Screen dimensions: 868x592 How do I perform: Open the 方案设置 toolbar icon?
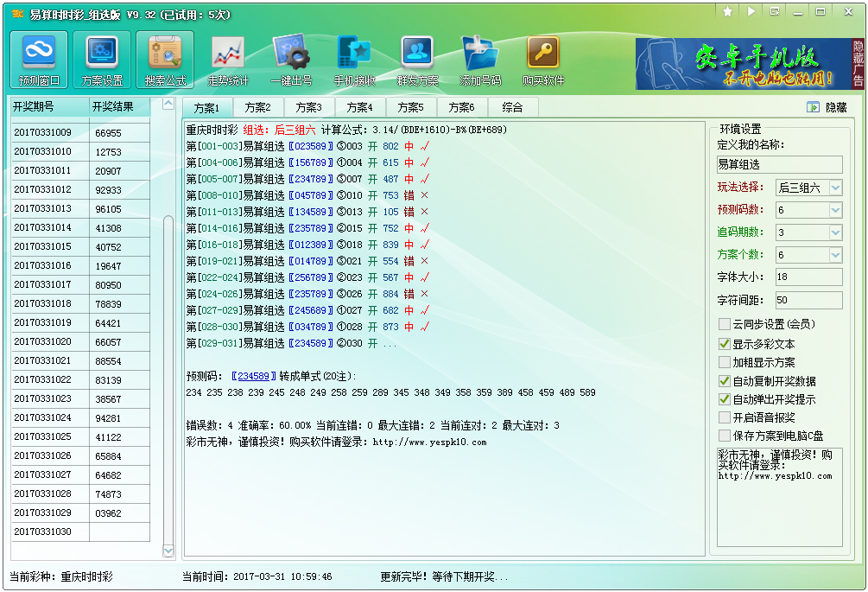click(x=102, y=60)
